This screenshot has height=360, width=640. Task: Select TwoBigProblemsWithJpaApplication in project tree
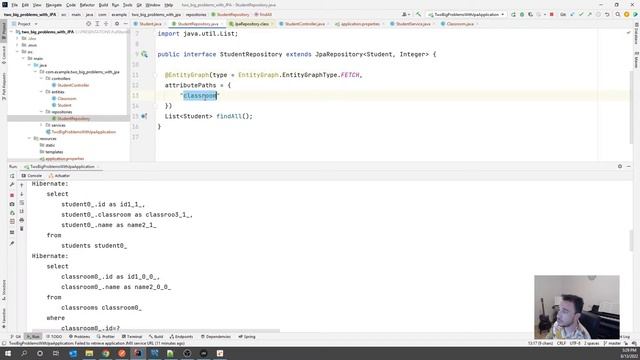(81, 132)
